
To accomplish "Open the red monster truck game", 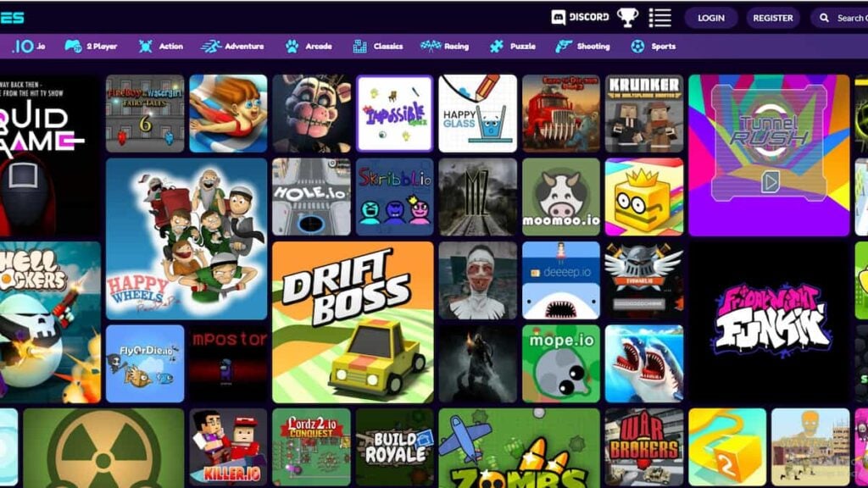I will (561, 114).
